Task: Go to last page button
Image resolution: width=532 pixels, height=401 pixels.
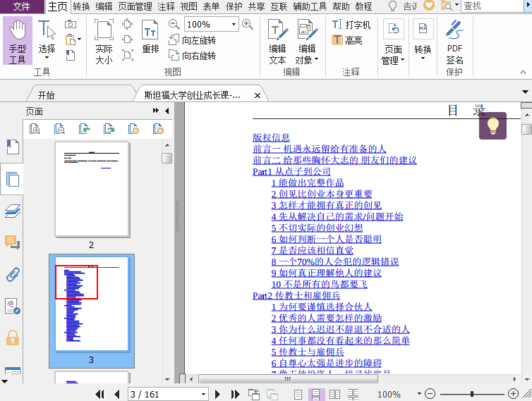Action: [235, 394]
